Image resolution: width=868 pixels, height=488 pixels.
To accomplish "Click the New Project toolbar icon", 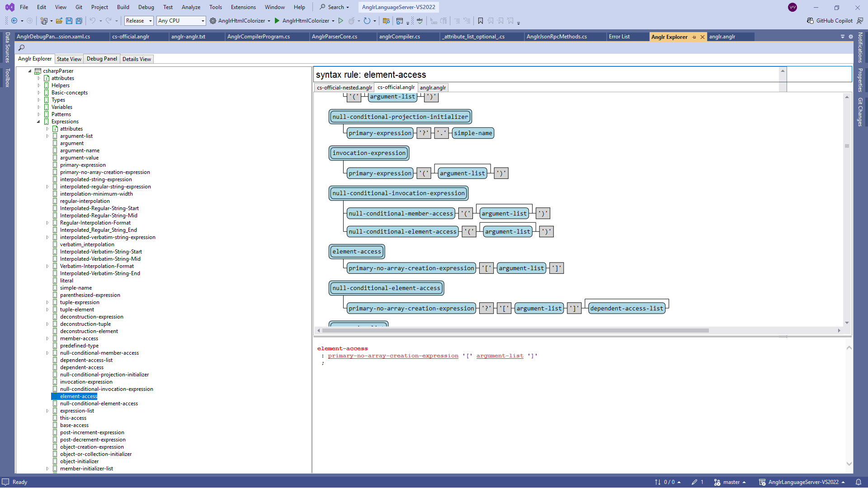I will point(44,21).
